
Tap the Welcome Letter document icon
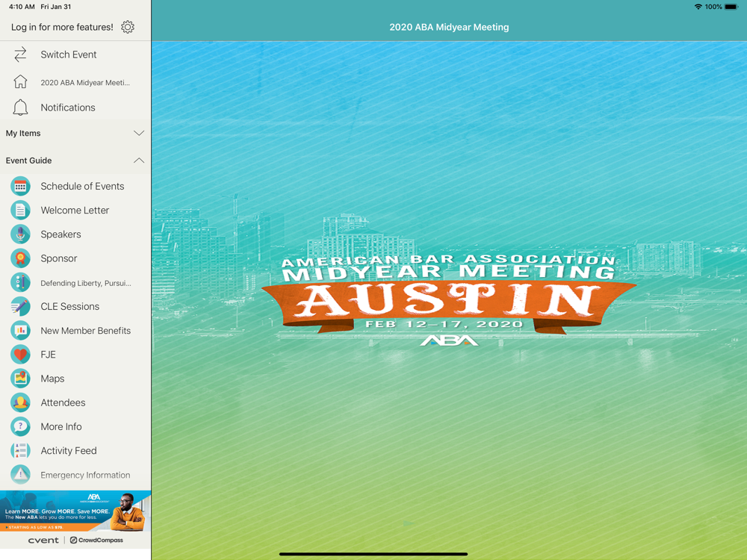(x=20, y=210)
